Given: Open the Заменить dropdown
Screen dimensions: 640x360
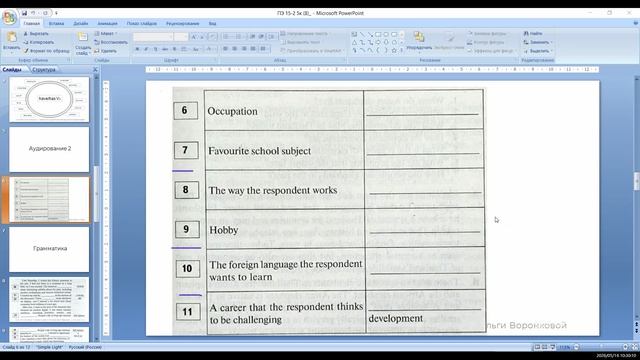Looking at the screenshot, I should (538, 42).
